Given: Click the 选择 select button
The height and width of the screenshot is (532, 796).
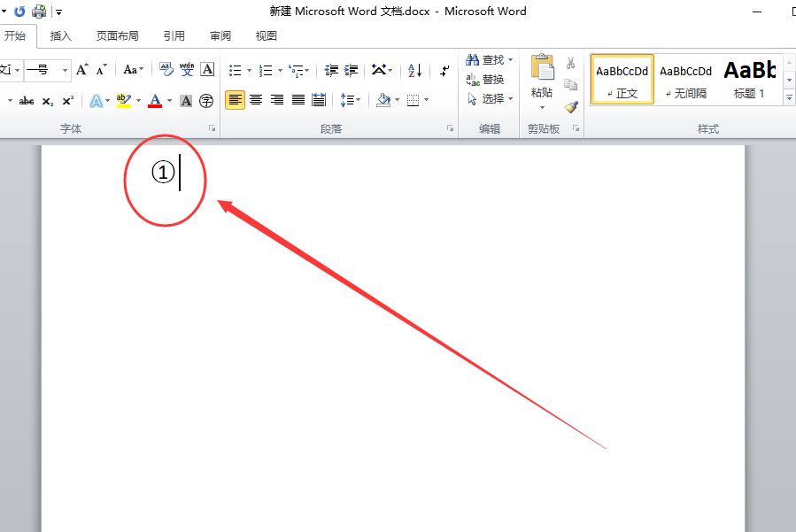Looking at the screenshot, I should (x=490, y=98).
